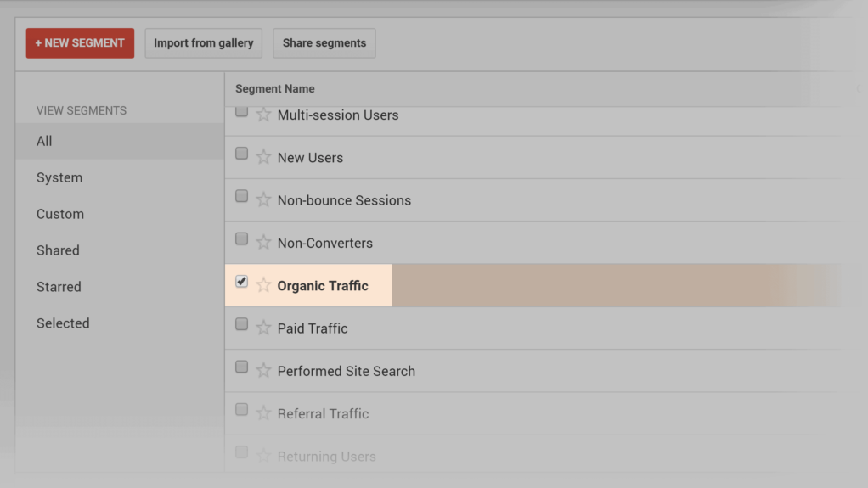This screenshot has width=868, height=488.
Task: Uncheck the Organic Traffic checkbox
Action: pos(242,281)
